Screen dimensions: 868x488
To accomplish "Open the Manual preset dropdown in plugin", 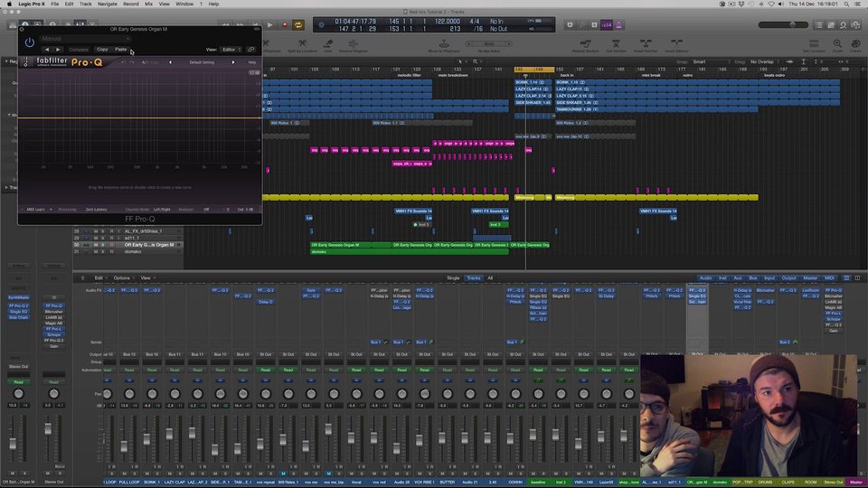I will (x=85, y=39).
